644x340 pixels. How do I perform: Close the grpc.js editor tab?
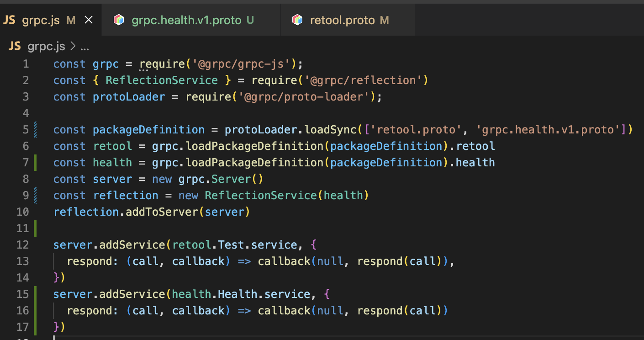click(89, 20)
